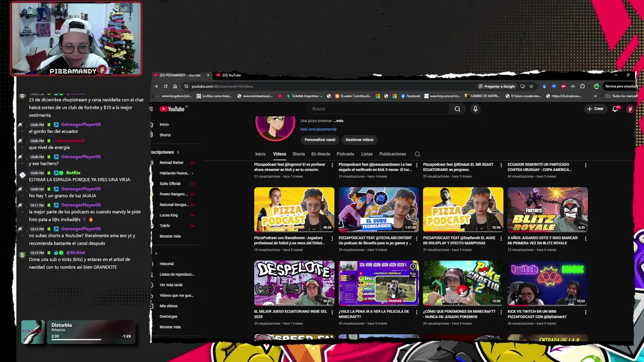Screen dimensions: 644x362
Task: Open kick.com/pizzamandy link
Action: pos(318,129)
